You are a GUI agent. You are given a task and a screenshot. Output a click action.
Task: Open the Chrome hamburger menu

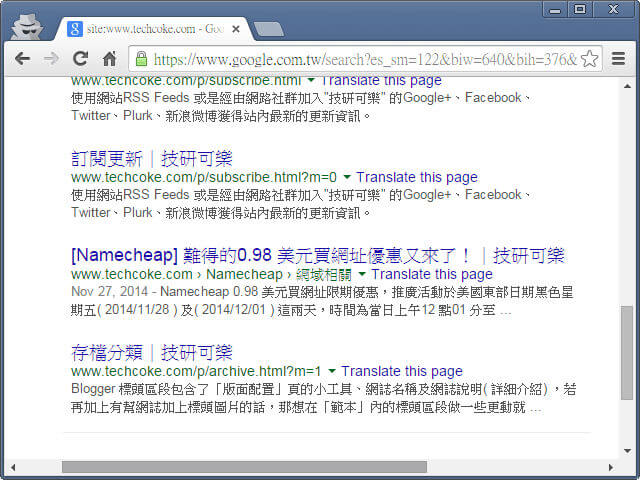coord(619,59)
